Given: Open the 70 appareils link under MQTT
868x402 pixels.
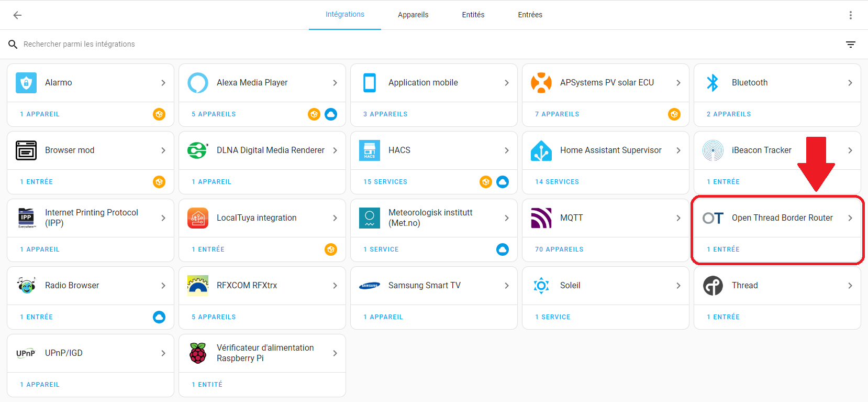Looking at the screenshot, I should pos(559,249).
